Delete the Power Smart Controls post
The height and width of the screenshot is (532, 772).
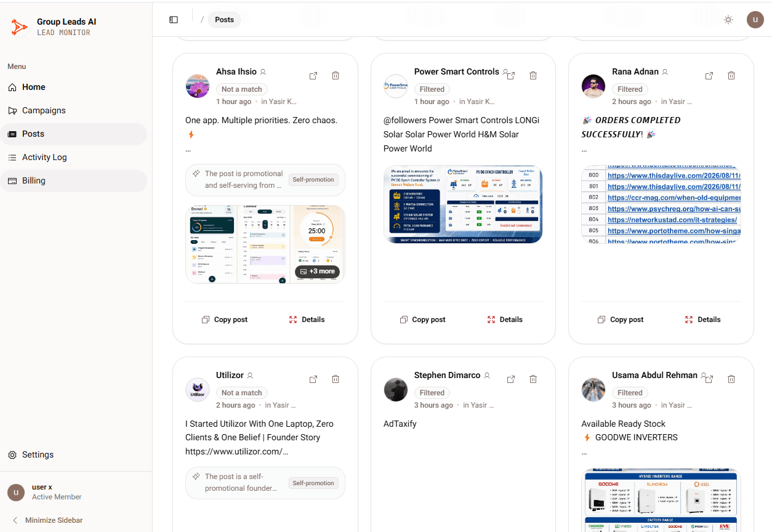tap(533, 76)
